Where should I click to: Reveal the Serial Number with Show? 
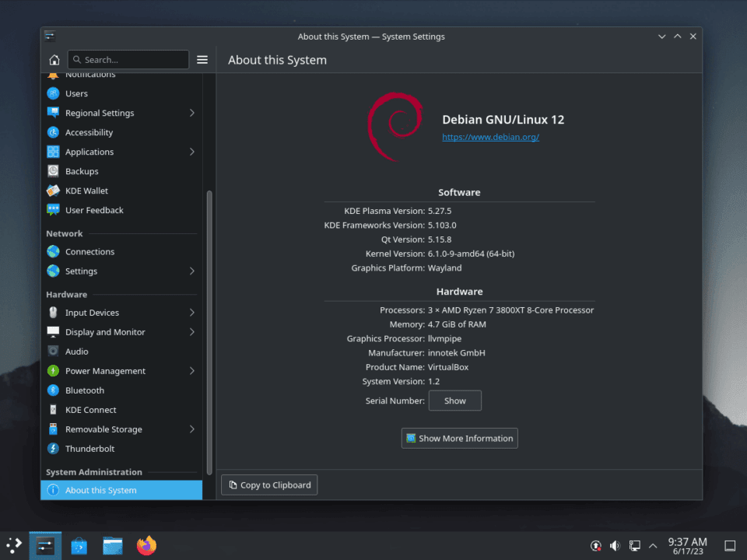coord(454,400)
